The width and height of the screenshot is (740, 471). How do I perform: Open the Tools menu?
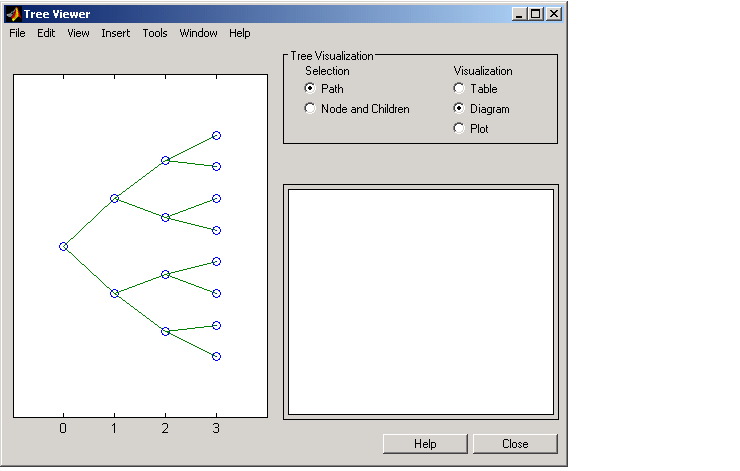155,33
